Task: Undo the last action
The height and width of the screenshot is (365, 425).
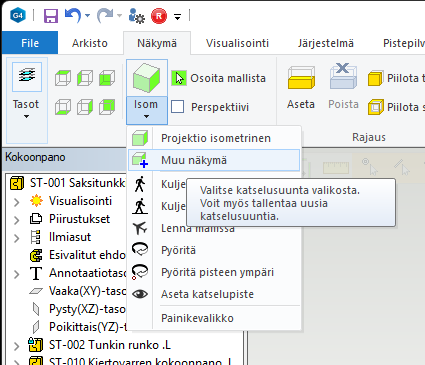Action: pos(72,15)
